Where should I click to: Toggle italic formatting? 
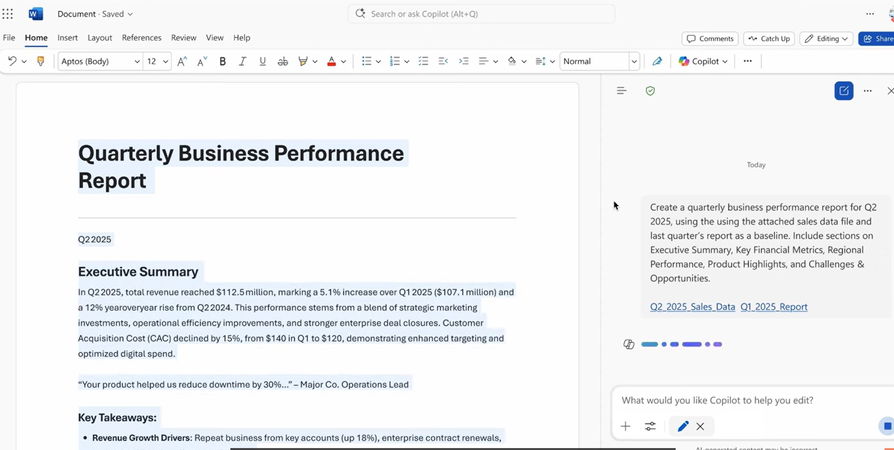point(242,62)
